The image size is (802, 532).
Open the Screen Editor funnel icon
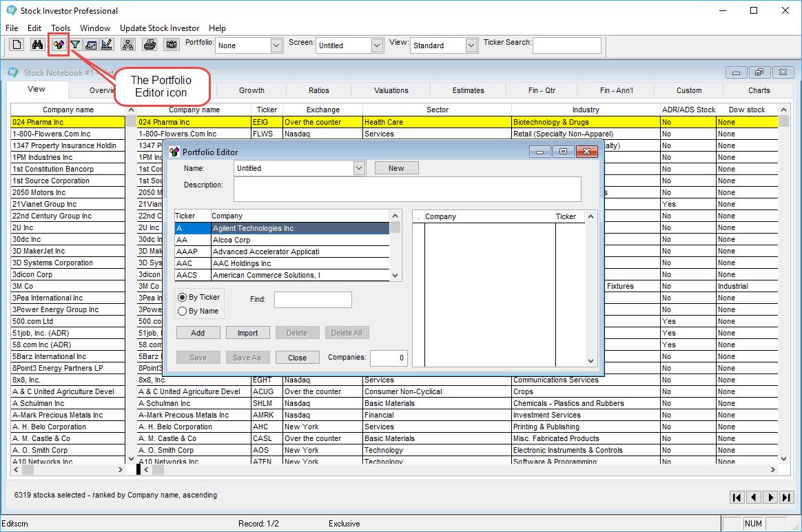(x=75, y=45)
